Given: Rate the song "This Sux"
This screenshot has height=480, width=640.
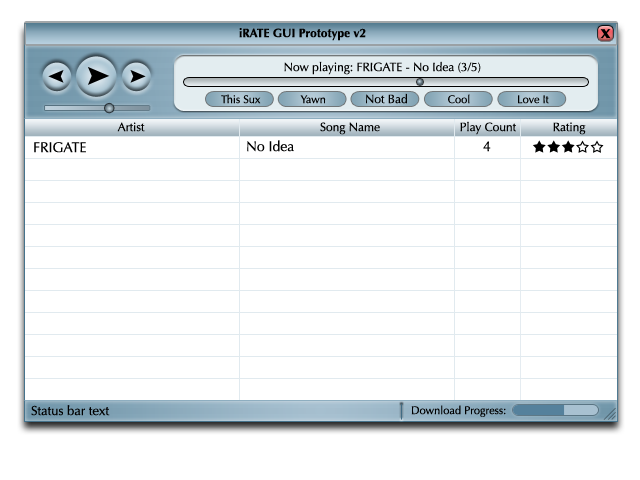Looking at the screenshot, I should (x=240, y=99).
